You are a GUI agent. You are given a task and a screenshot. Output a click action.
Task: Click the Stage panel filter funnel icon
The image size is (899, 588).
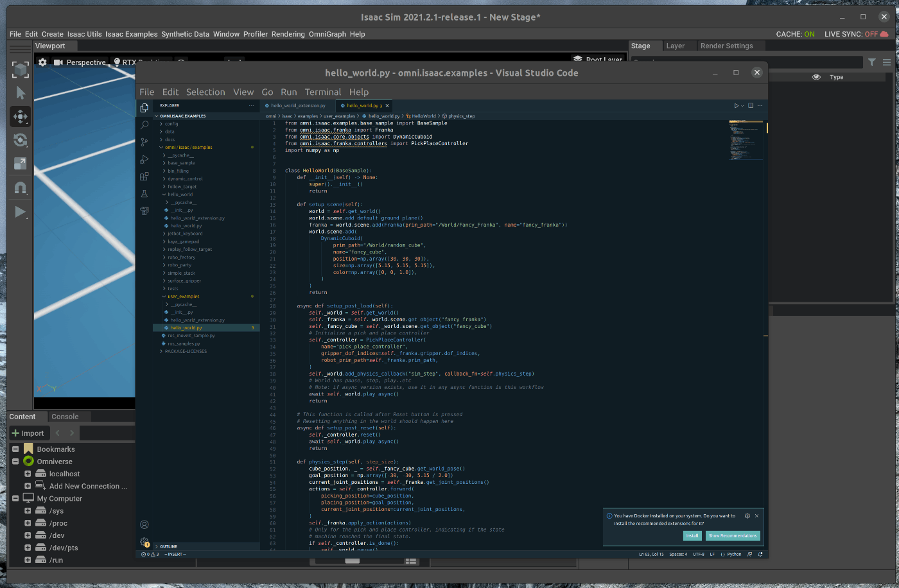click(x=872, y=62)
